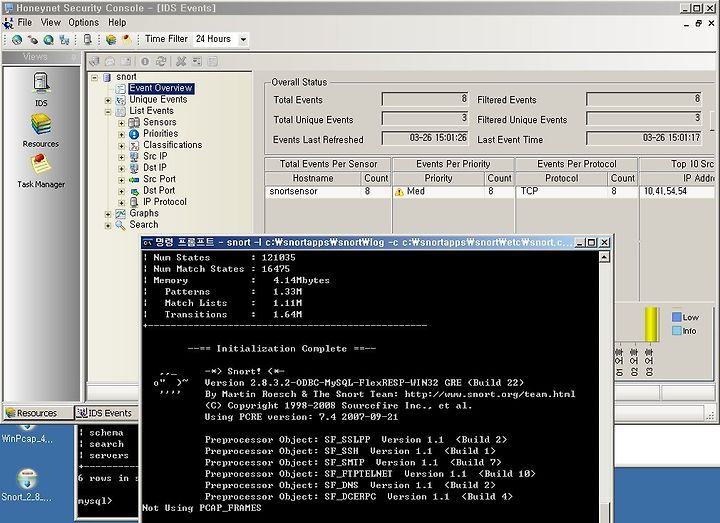The image size is (720, 523).
Task: Click the refresh arrows icon in event toolbar
Action: (x=161, y=61)
